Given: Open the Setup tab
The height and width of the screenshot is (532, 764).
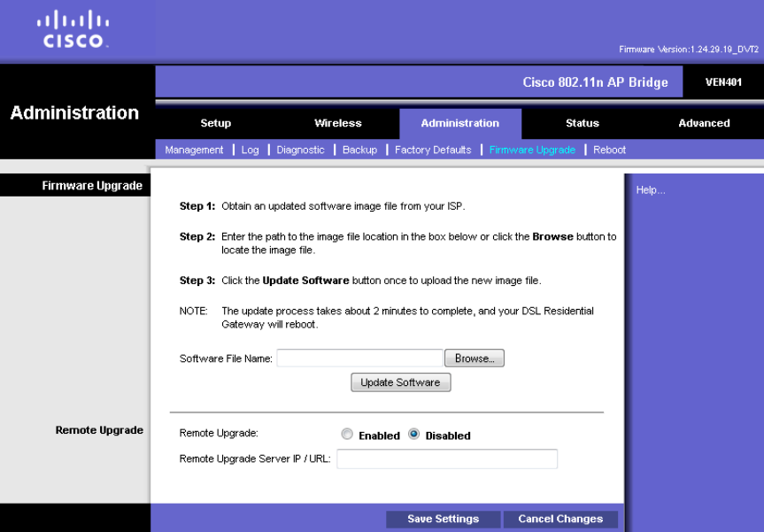Looking at the screenshot, I should point(216,123).
